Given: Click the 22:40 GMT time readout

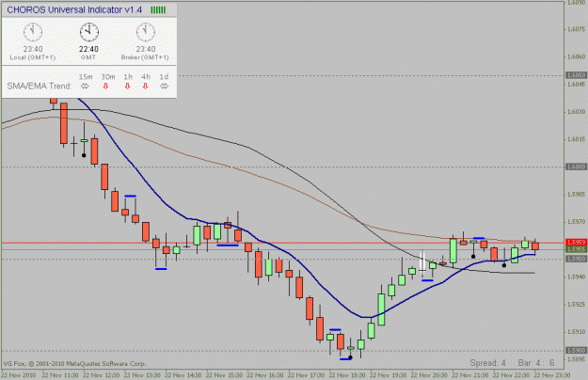Looking at the screenshot, I should 88,49.
